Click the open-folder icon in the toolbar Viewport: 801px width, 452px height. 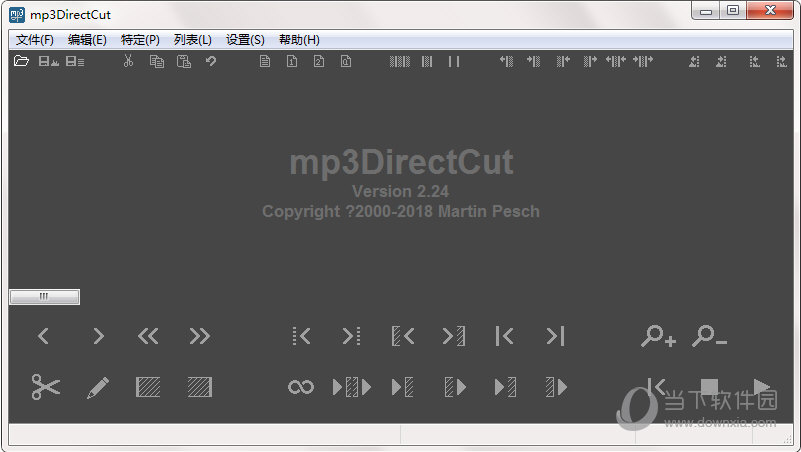pos(21,61)
